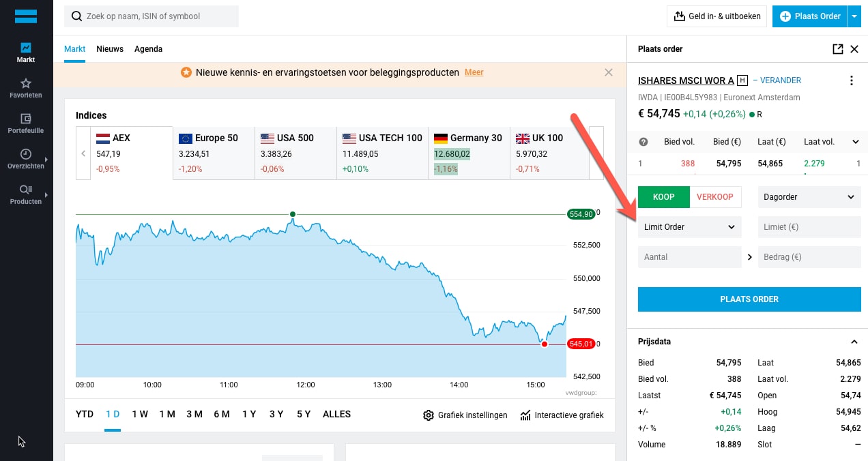This screenshot has height=461, width=868.
Task: Open Portefeuille in sidebar
Action: tap(26, 123)
